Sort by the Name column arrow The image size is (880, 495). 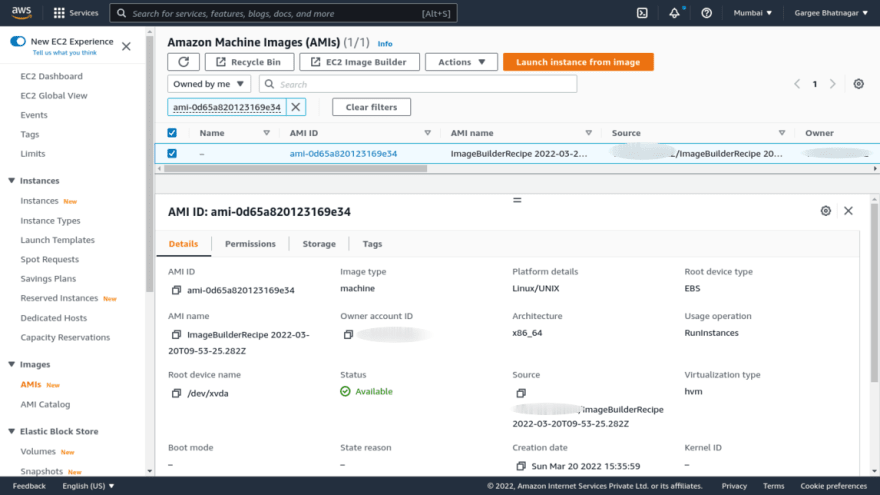click(267, 133)
